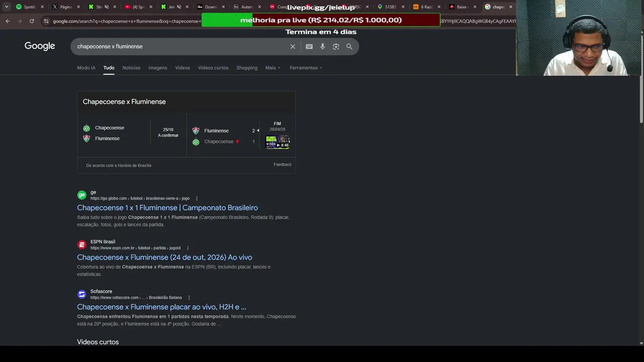The image size is (644, 362).
Task: Click the Sofascore favicon icon
Action: tap(82, 294)
